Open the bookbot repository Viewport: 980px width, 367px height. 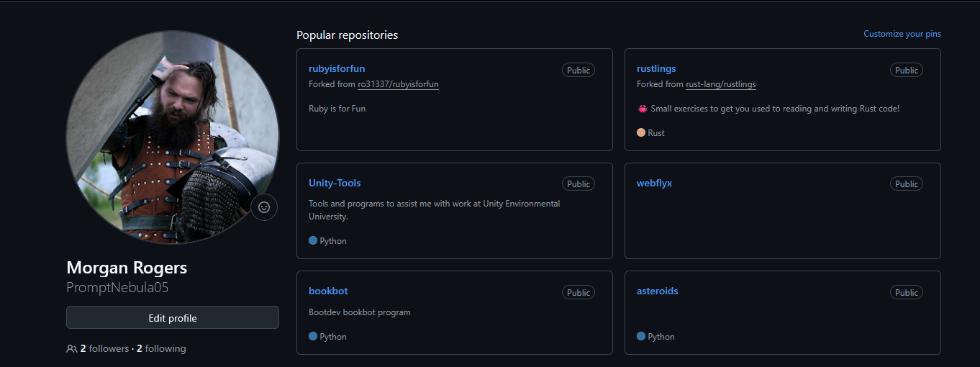[x=328, y=291]
